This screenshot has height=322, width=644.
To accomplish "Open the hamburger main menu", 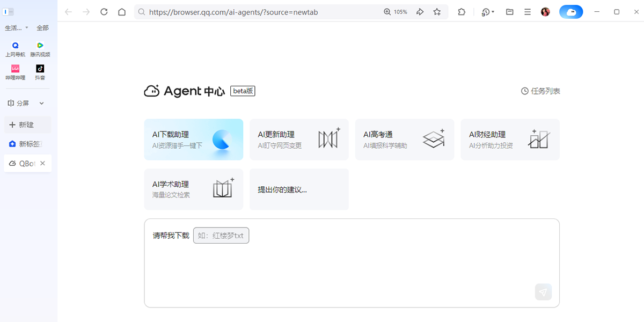I will (528, 12).
